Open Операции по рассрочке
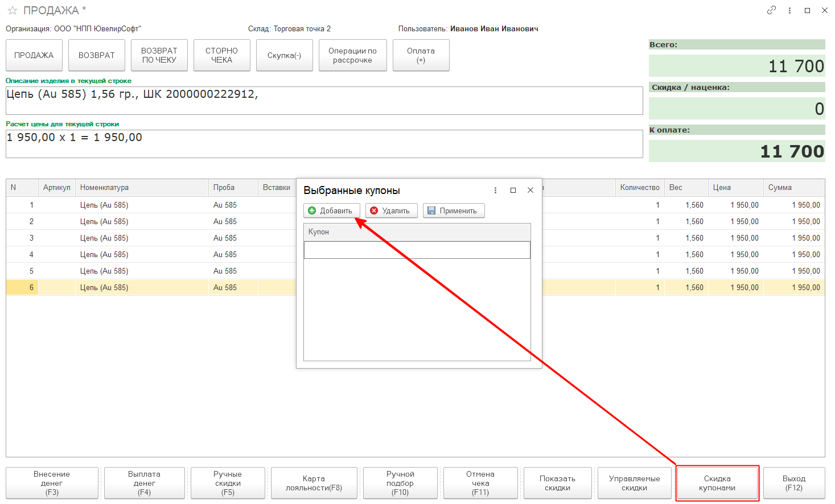 click(x=353, y=55)
